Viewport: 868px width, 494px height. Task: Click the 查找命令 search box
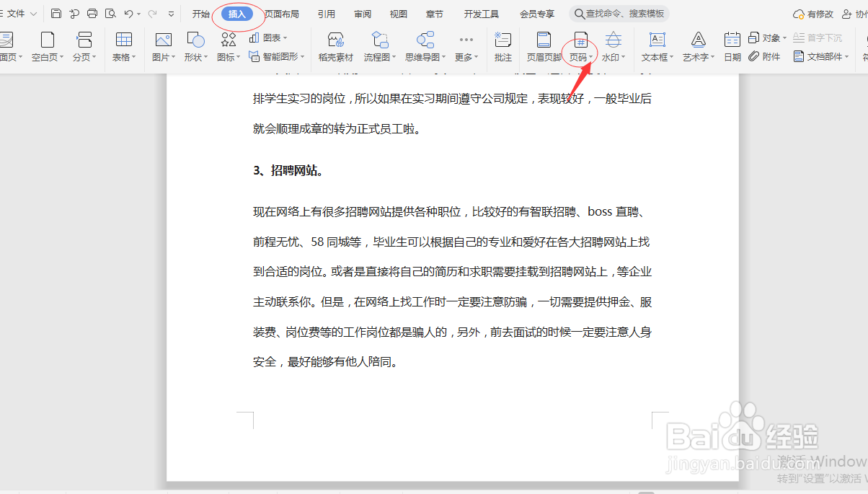(x=619, y=12)
